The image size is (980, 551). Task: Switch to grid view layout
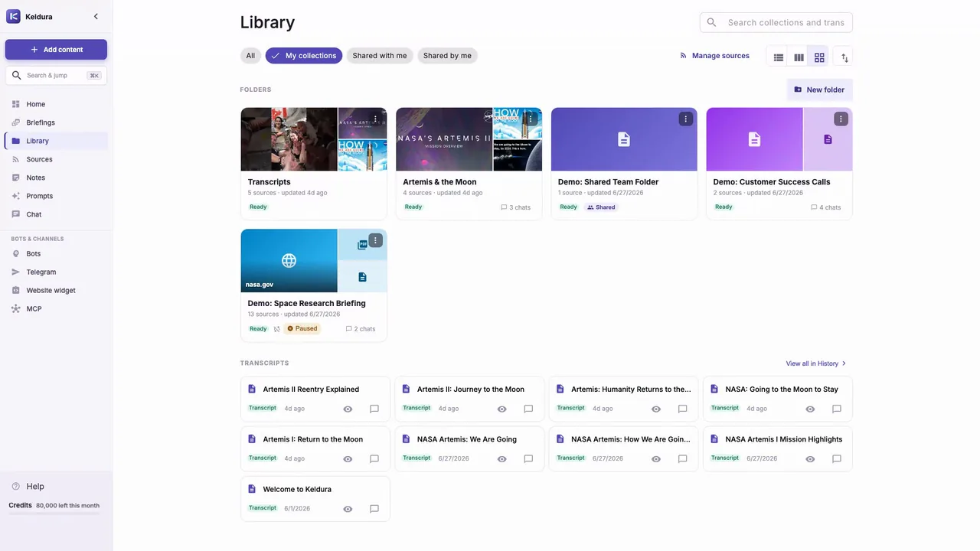pos(819,57)
